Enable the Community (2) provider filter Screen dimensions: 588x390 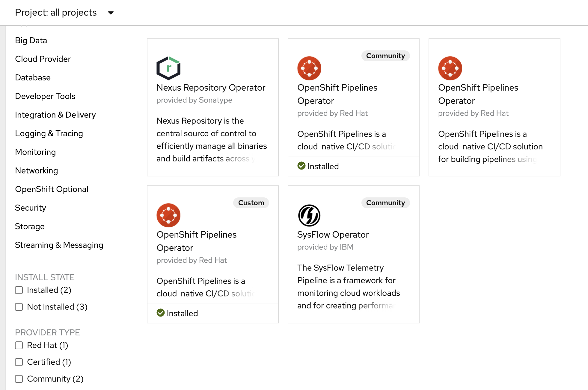click(x=19, y=379)
